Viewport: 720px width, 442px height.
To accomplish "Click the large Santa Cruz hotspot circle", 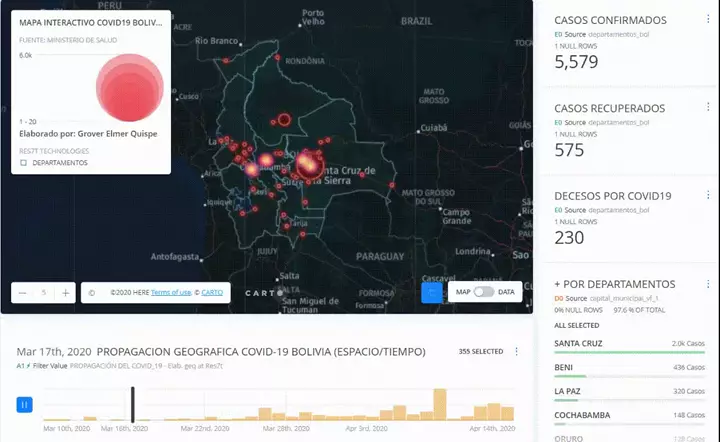I will point(309,165).
